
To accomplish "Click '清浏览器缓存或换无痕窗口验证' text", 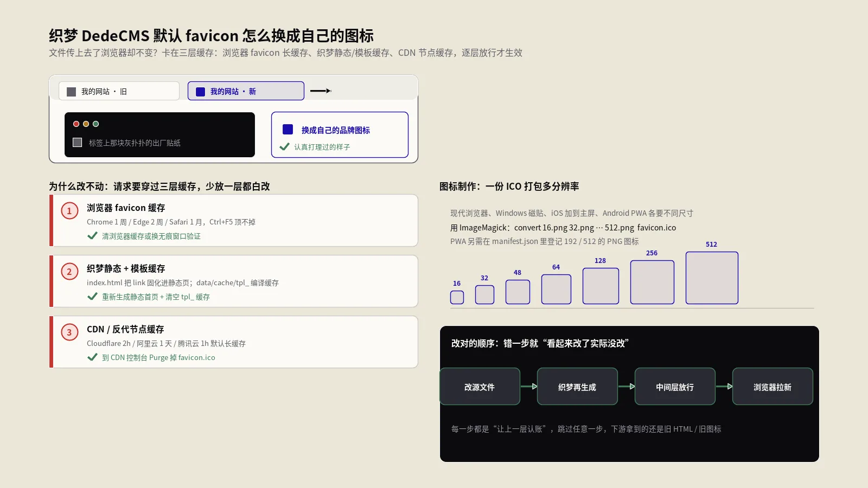I will (x=151, y=236).
